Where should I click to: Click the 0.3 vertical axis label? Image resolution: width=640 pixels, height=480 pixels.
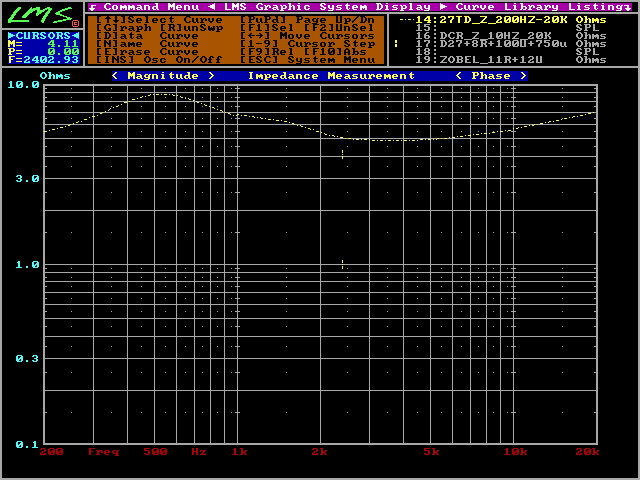27,358
